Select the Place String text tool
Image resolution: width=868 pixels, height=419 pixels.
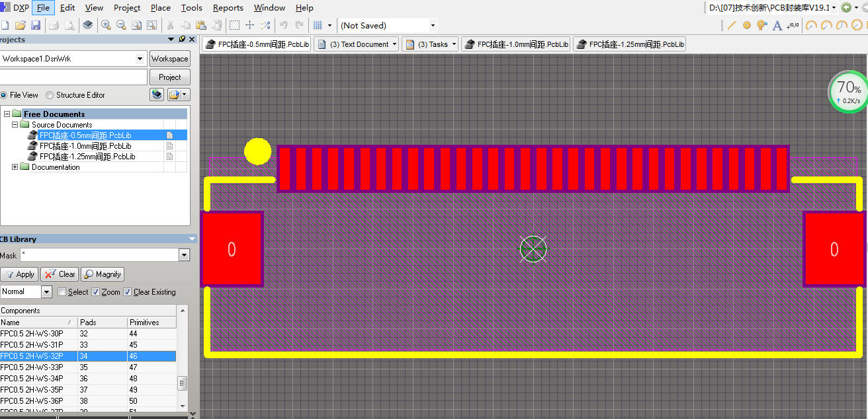[777, 25]
